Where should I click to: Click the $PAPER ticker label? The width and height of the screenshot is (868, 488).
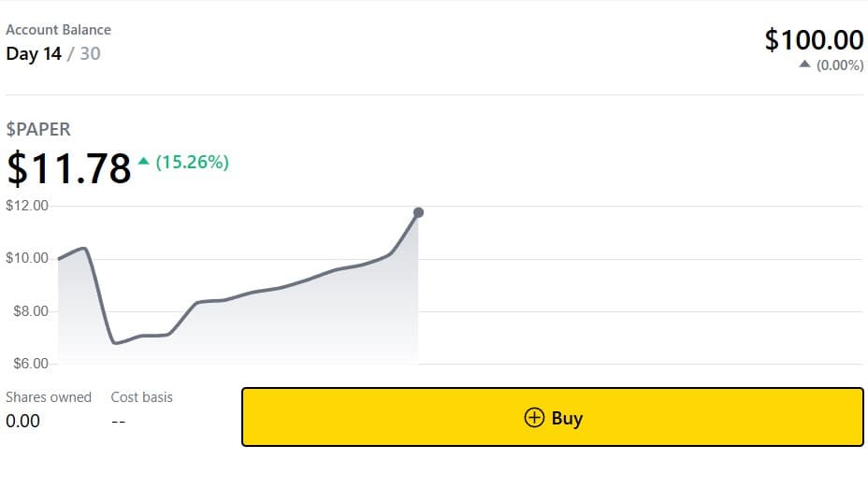(38, 129)
